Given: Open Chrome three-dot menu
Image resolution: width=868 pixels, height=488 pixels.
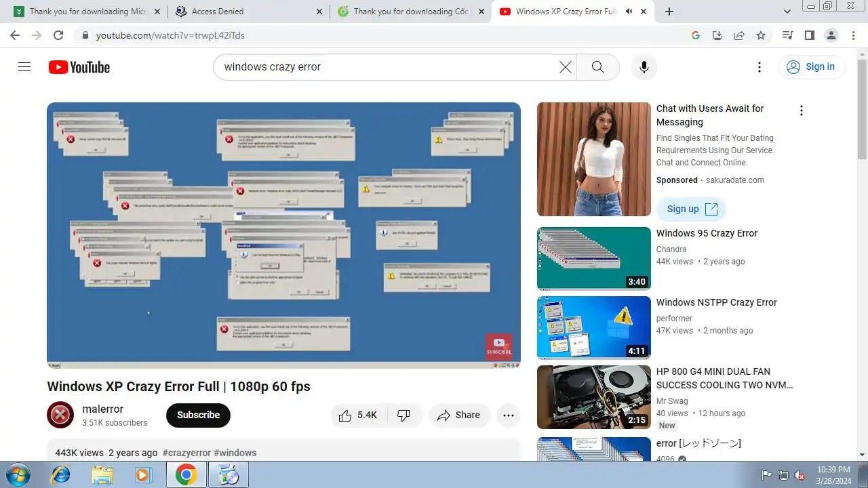Looking at the screenshot, I should (853, 35).
